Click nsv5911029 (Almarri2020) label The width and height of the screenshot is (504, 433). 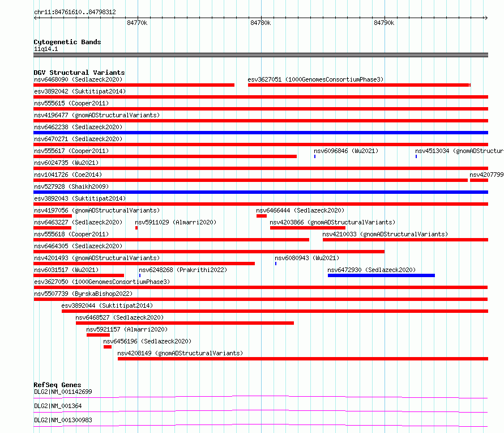[176, 222]
